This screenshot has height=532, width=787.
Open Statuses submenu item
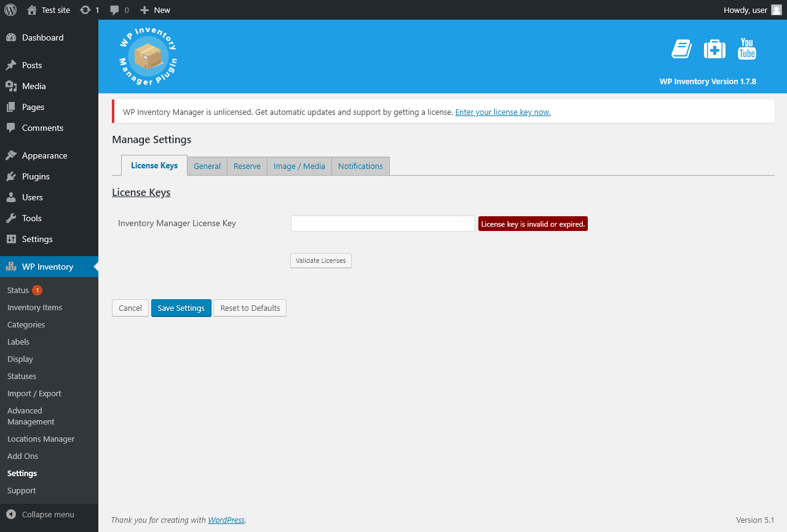point(49,376)
